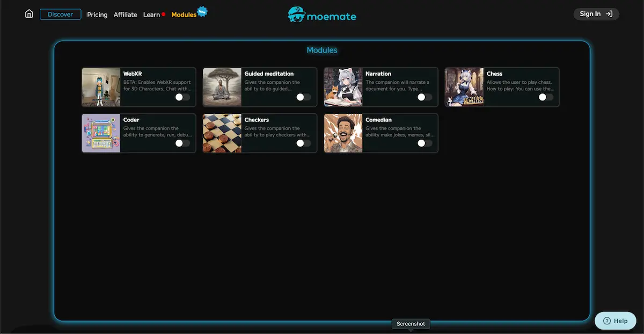Enable the Narration module switch
The image size is (644, 334).
tap(423, 97)
